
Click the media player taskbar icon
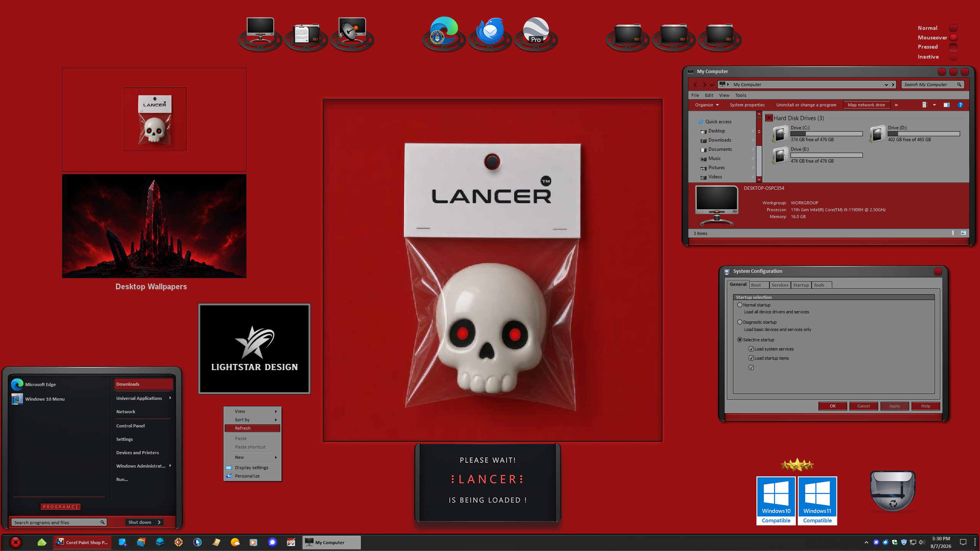(253, 542)
